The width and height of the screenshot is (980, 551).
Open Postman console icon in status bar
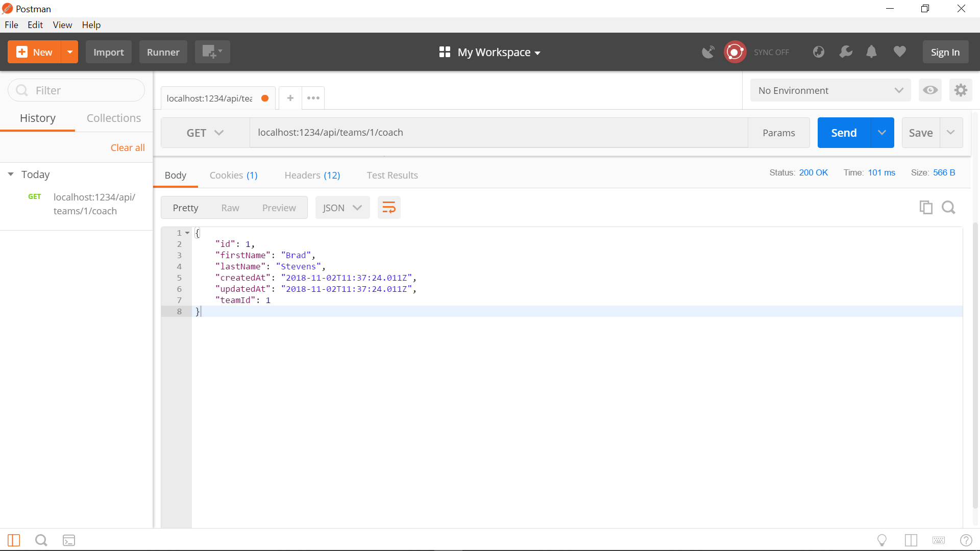tap(69, 540)
